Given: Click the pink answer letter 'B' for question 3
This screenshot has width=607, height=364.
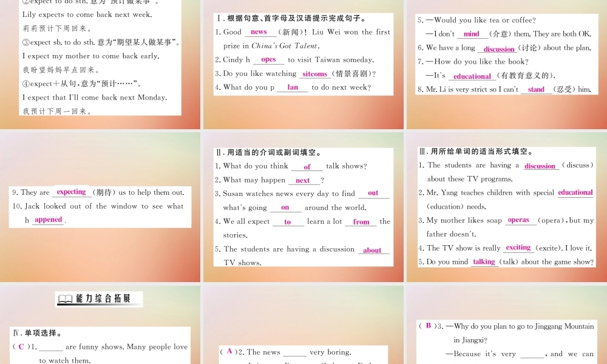Looking at the screenshot, I should (429, 326).
